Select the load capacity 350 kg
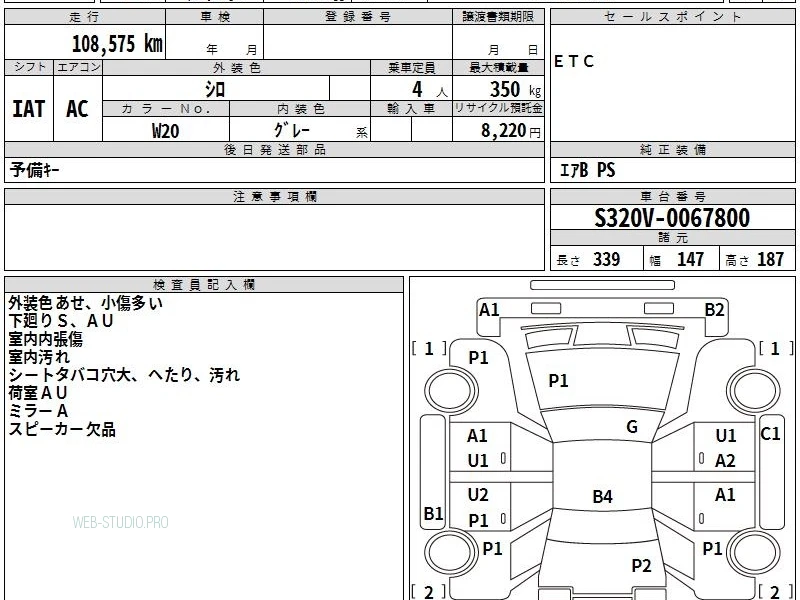The height and width of the screenshot is (600, 800). [515, 90]
